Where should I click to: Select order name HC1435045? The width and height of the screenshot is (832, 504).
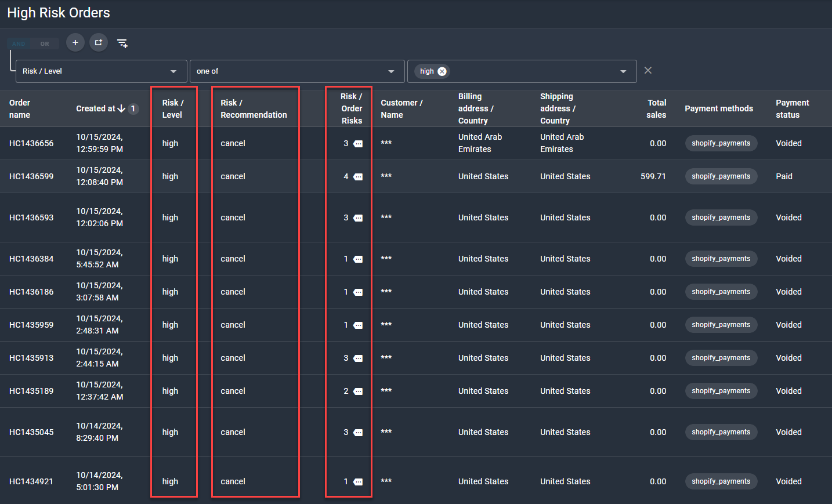pyautogui.click(x=31, y=432)
